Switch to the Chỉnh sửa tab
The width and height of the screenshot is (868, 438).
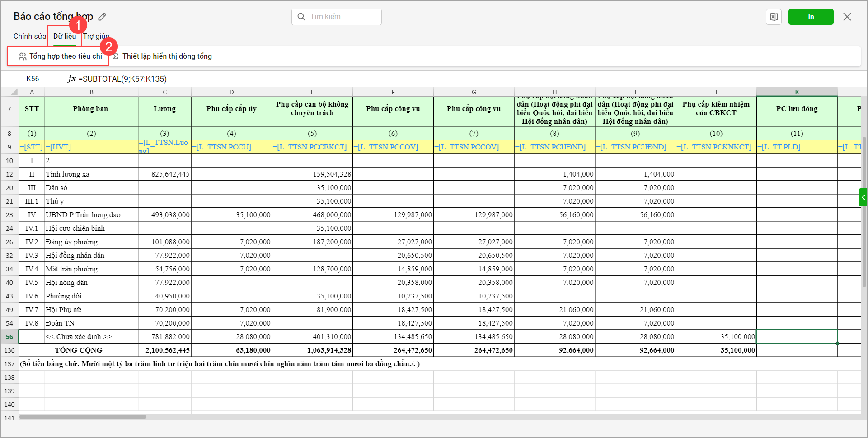click(x=30, y=36)
